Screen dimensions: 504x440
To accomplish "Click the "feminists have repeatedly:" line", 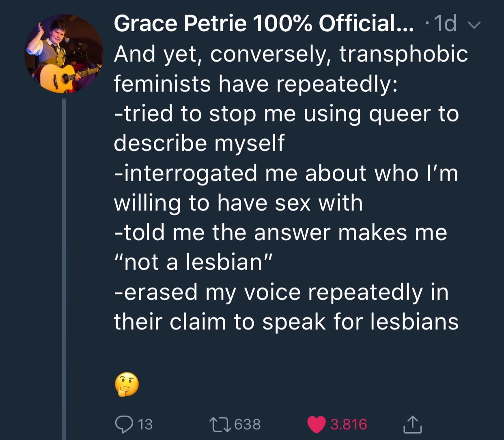I will (256, 84).
